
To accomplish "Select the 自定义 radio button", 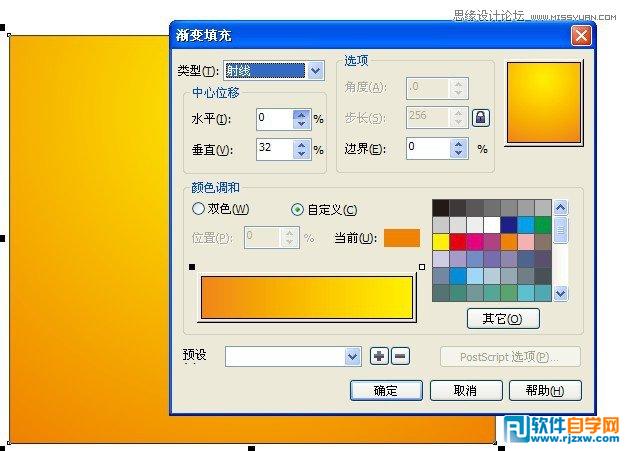I will tap(297, 209).
